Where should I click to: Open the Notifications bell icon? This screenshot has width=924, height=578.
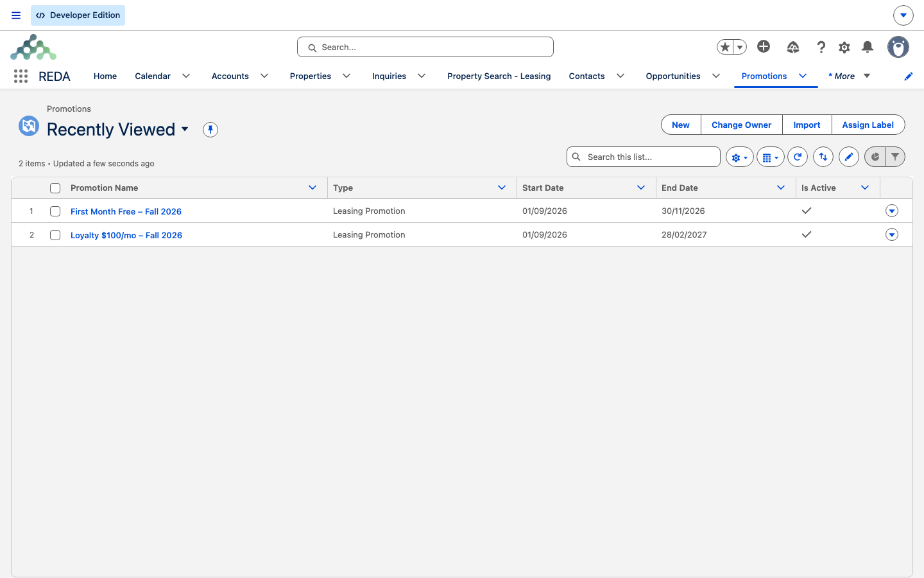[868, 47]
